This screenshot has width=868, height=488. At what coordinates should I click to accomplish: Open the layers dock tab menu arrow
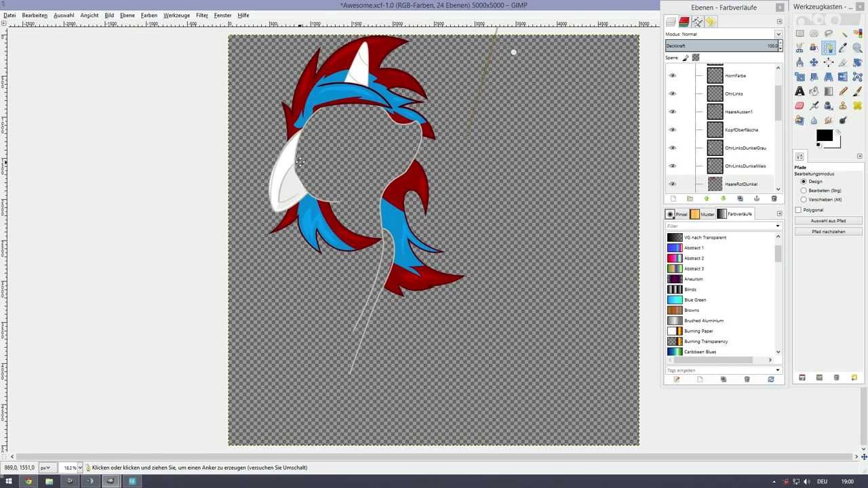[779, 22]
